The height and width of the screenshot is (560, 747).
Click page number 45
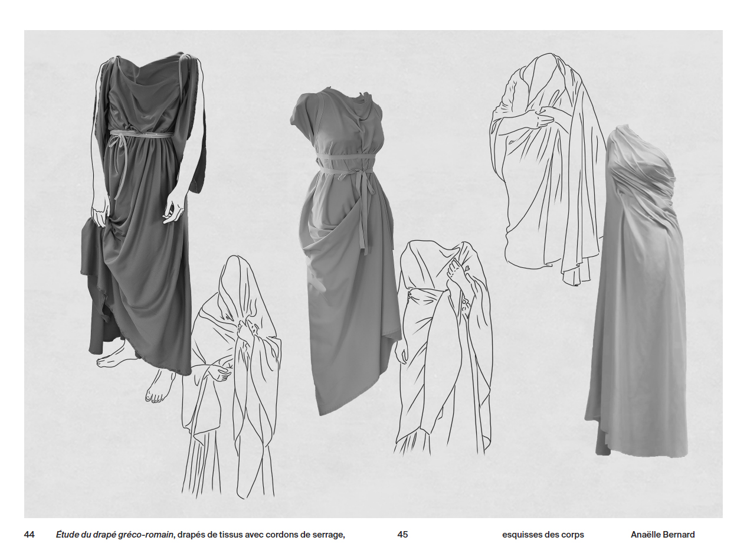402,535
